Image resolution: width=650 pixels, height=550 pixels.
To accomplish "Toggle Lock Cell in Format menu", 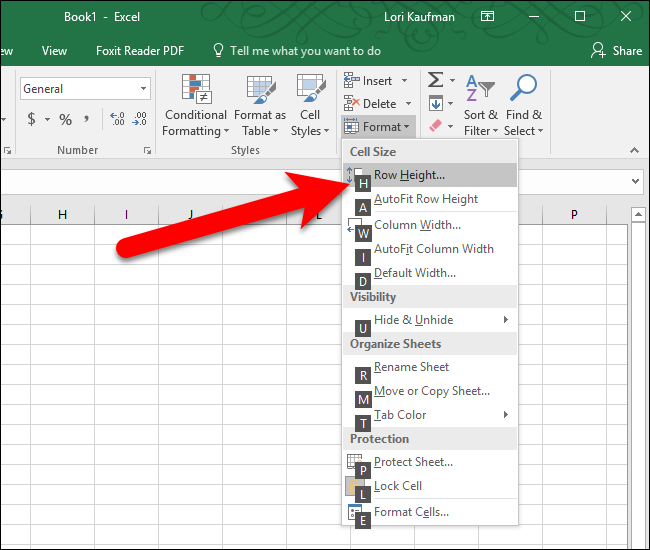I will pos(398,486).
